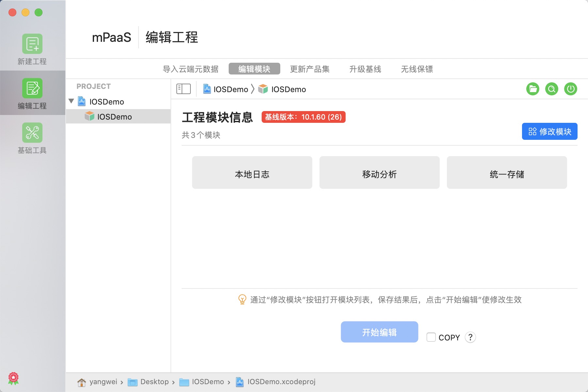The width and height of the screenshot is (588, 392).
Task: Click the green power button icon
Action: 571,89
